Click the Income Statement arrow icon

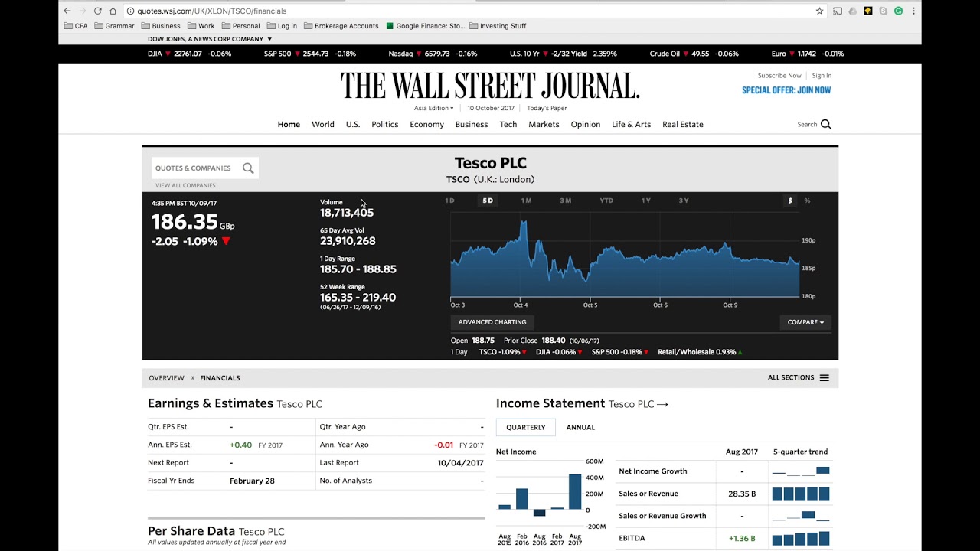(662, 404)
